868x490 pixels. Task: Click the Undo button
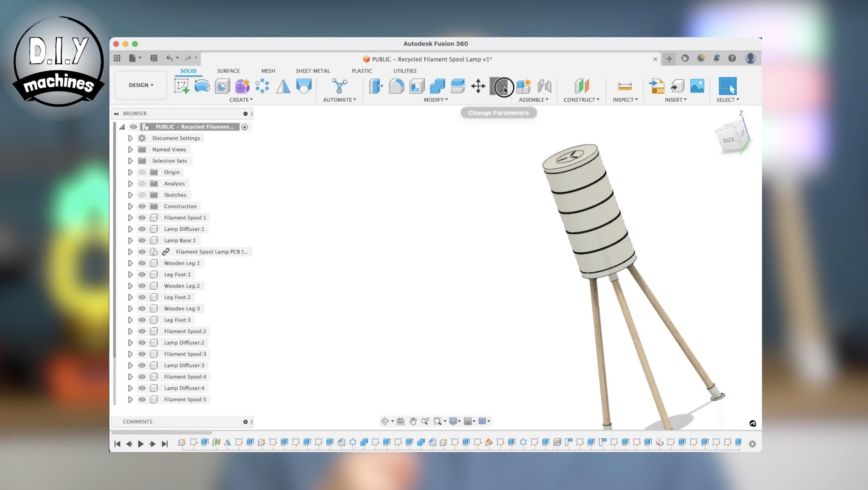(x=169, y=58)
